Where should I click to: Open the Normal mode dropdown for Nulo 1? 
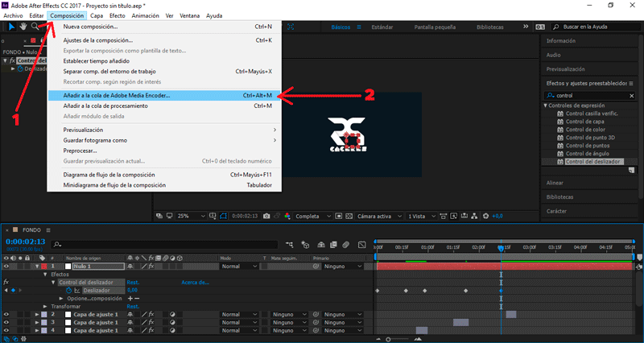(239, 267)
